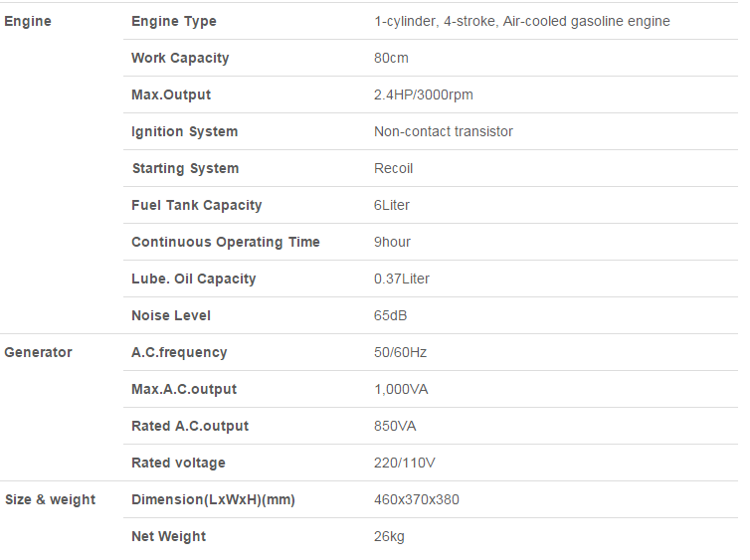This screenshot has height=560, width=750.
Task: Click the Generator section heading
Action: click(38, 352)
